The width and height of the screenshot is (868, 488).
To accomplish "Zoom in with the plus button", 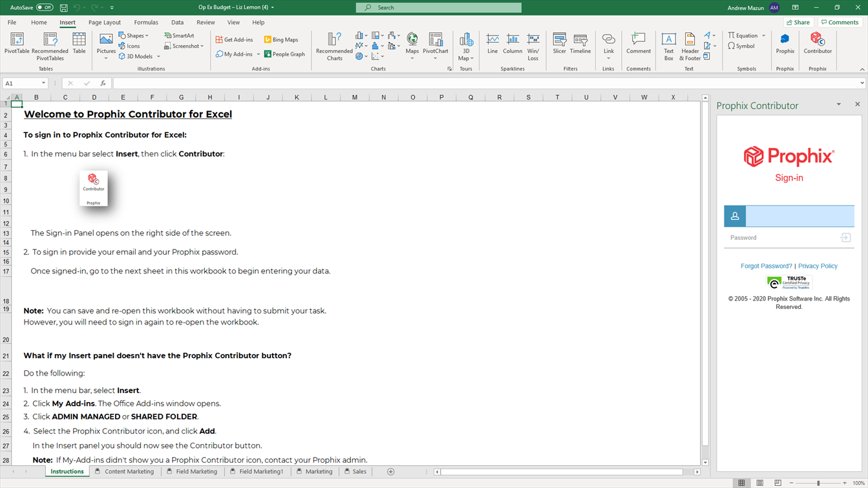I will (845, 483).
